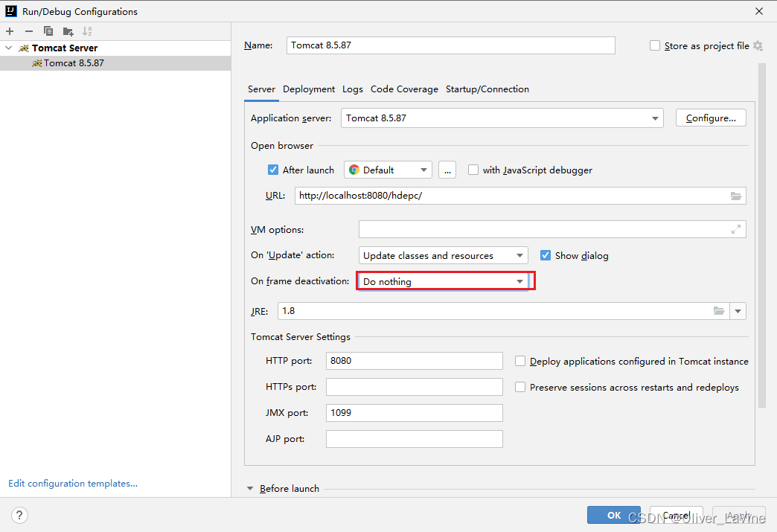Click the folder browse icon in JRE field
Image resolution: width=777 pixels, height=532 pixels.
coord(718,311)
